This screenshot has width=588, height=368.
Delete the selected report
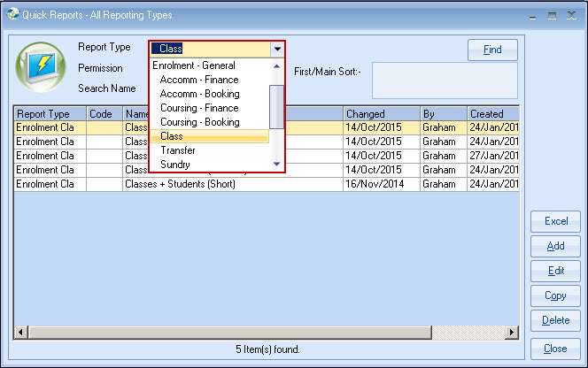555,320
